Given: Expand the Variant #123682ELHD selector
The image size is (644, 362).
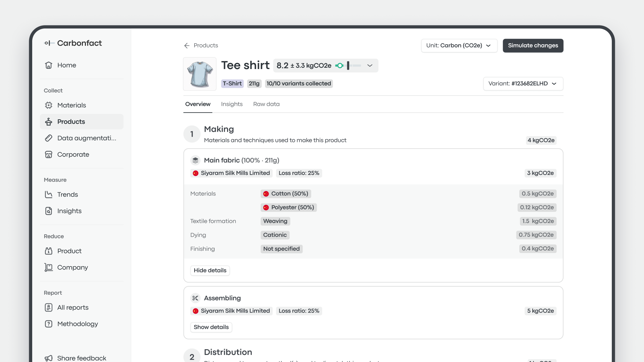Looking at the screenshot, I should click(523, 84).
